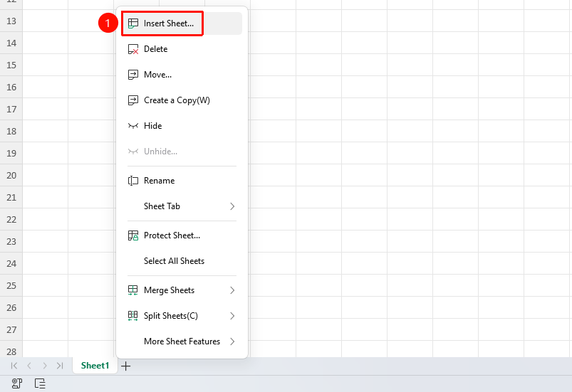Select row header 14

(11, 43)
